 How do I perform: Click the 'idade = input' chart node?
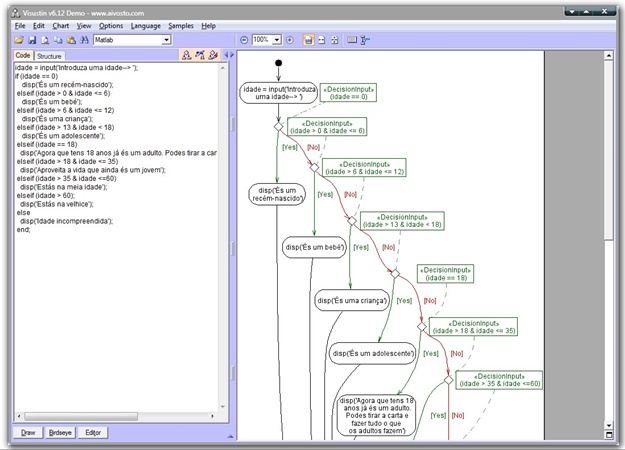coord(279,93)
